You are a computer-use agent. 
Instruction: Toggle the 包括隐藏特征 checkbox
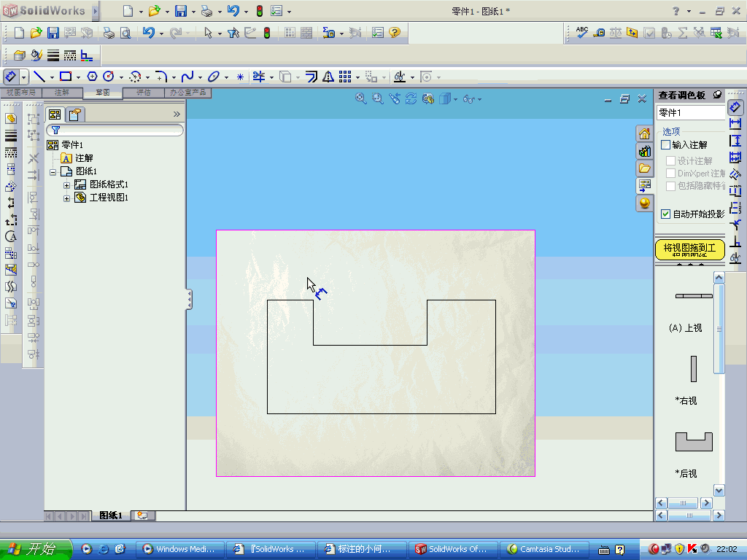tap(671, 186)
